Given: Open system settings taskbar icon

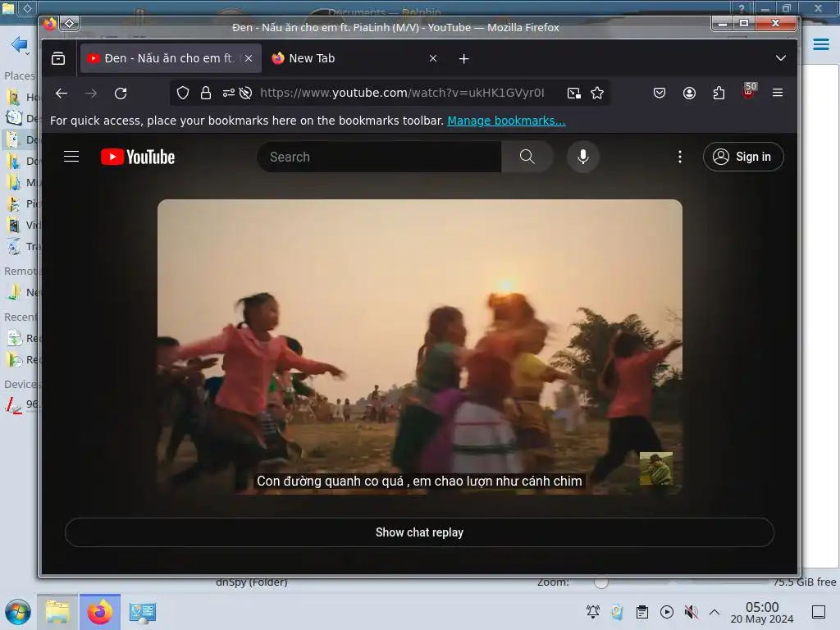Looking at the screenshot, I should [143, 612].
